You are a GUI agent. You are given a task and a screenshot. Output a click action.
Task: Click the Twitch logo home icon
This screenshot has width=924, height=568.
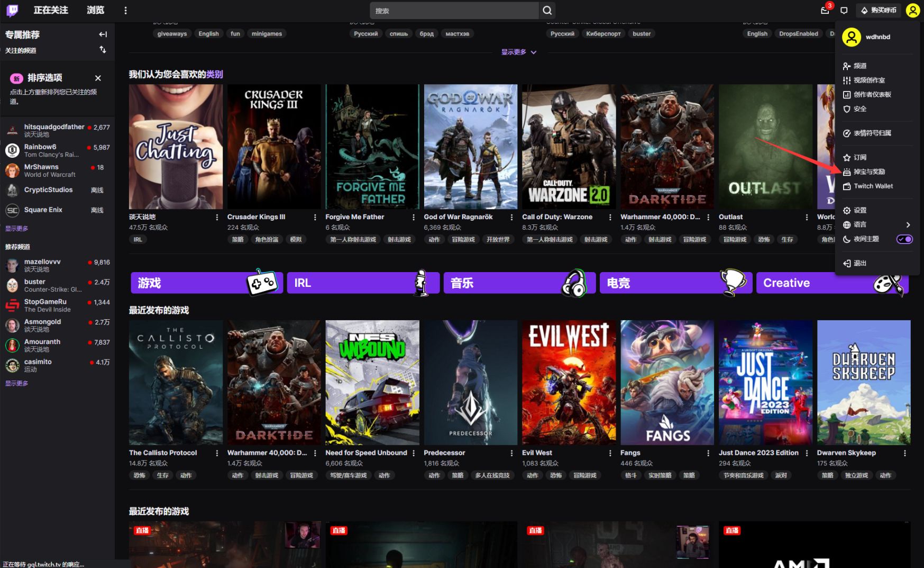(x=12, y=10)
